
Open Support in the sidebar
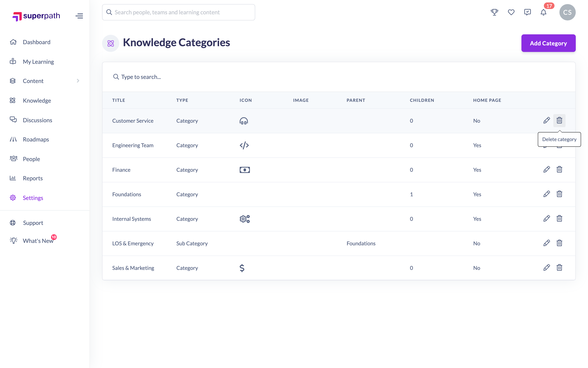33,223
